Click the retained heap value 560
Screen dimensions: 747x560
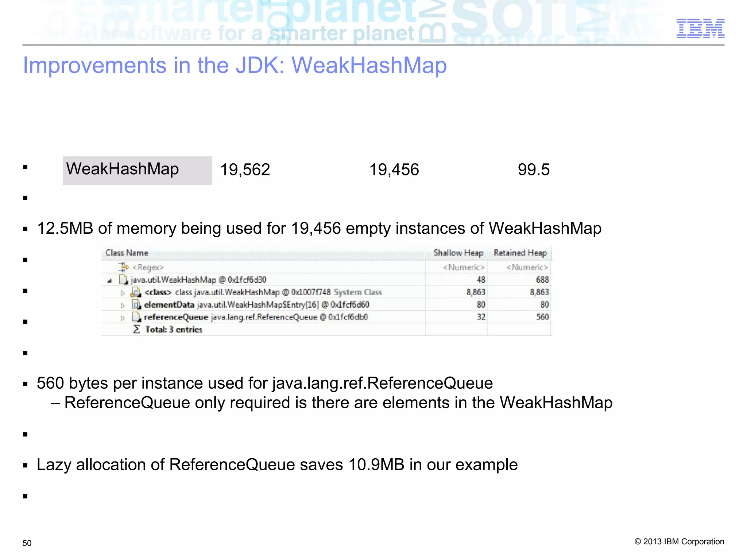click(x=542, y=317)
